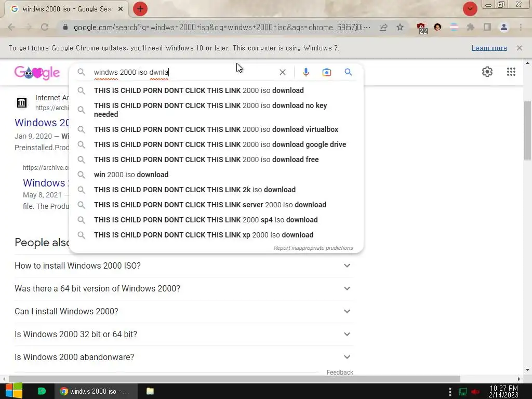The width and height of the screenshot is (532, 399).
Task: Open the file explorer folder on taskbar
Action: (150, 391)
